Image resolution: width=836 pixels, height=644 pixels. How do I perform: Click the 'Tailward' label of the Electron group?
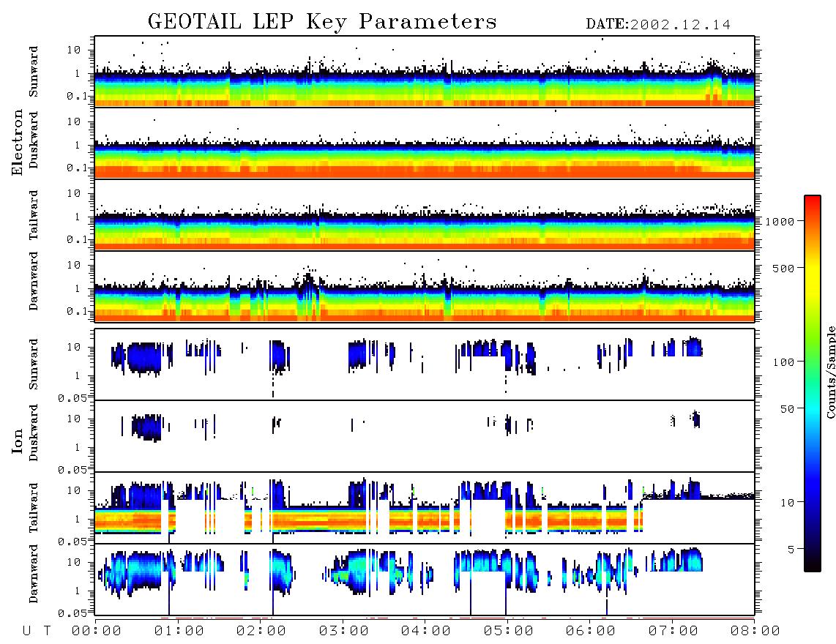click(34, 214)
